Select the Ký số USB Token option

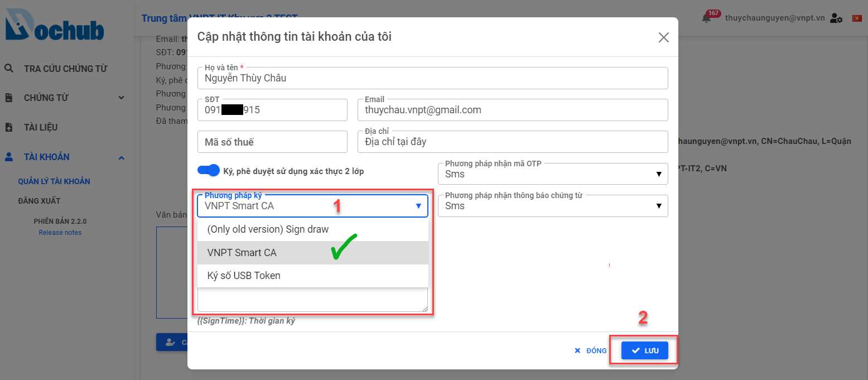click(313, 276)
